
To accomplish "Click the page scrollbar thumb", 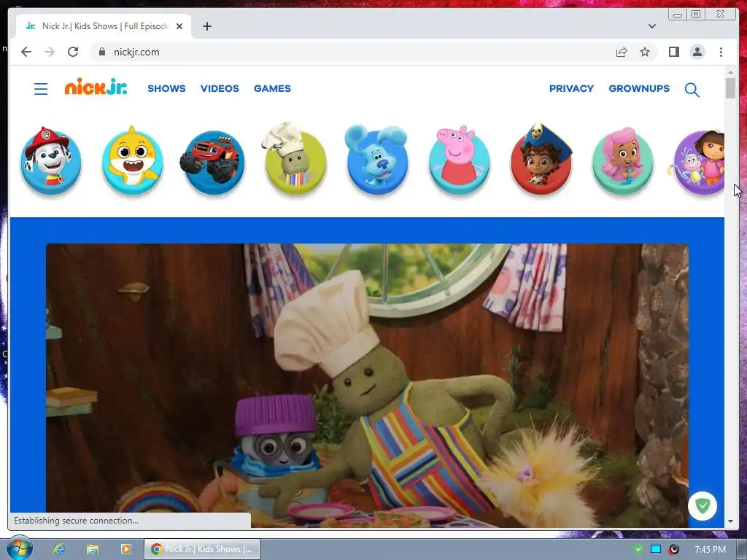I will (730, 87).
